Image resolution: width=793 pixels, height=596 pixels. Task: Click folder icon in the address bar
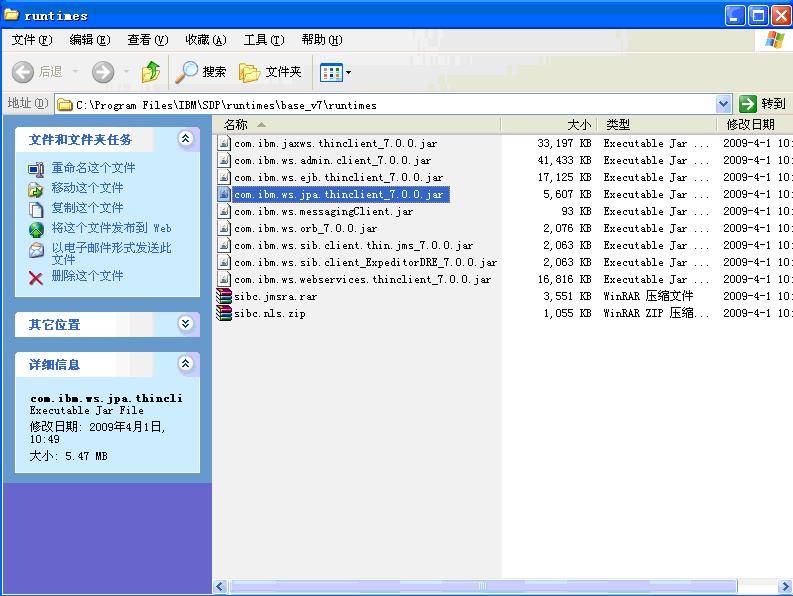click(65, 104)
